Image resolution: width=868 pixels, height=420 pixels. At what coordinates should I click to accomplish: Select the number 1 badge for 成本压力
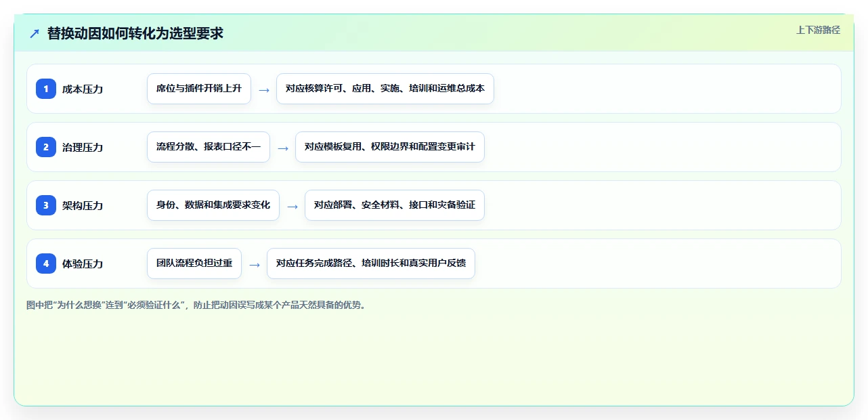pos(46,89)
